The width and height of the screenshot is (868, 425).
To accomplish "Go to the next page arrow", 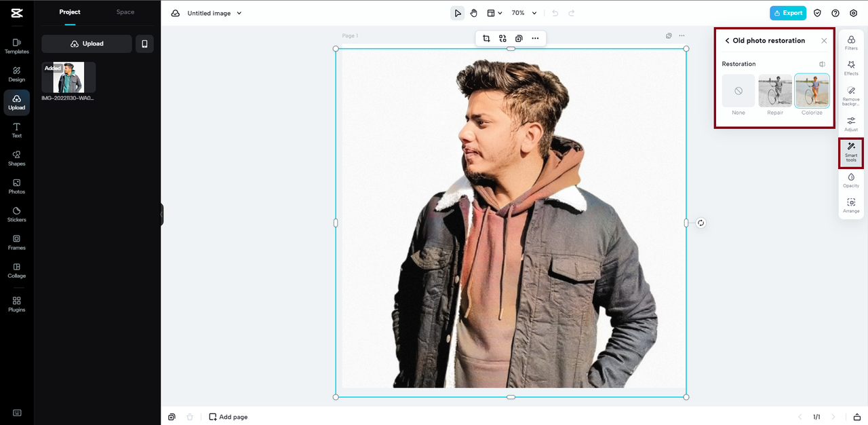I will click(833, 417).
